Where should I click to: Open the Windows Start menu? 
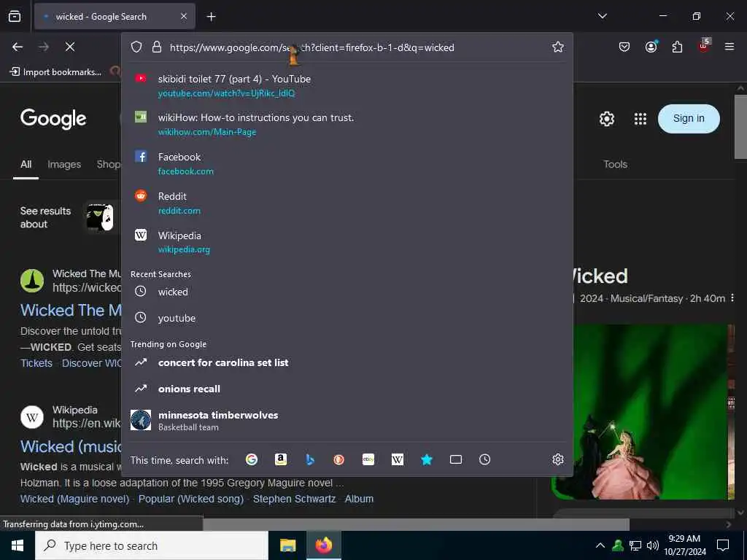[18, 545]
